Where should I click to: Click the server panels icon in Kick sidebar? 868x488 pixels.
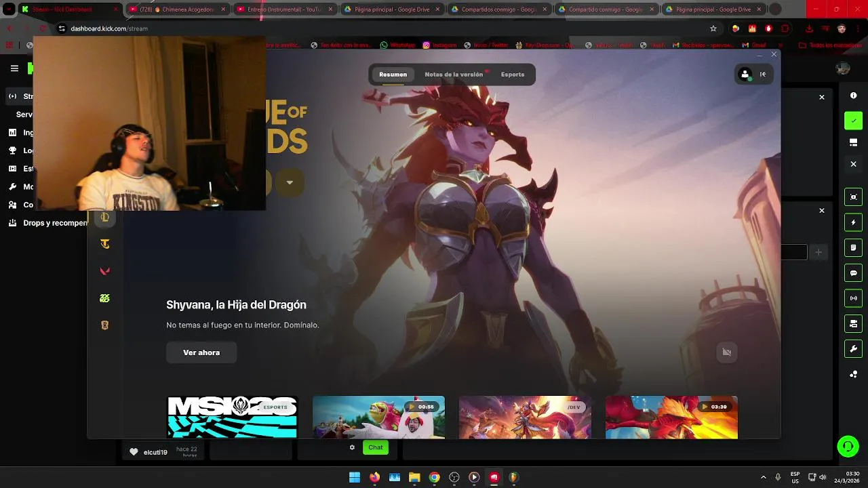(853, 324)
